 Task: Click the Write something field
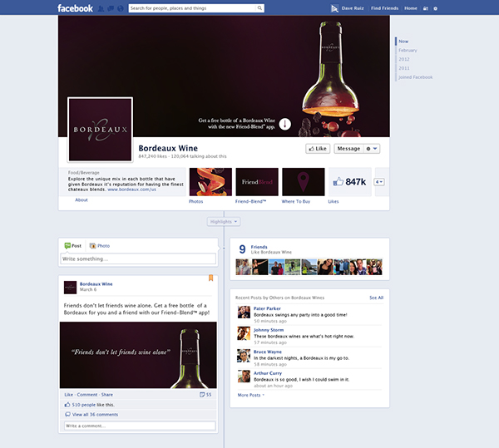(x=138, y=258)
